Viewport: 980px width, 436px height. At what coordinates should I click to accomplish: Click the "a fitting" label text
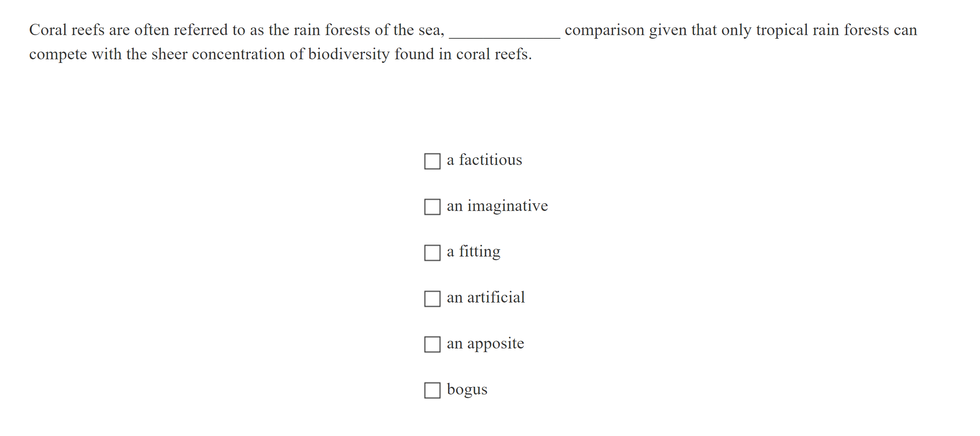[473, 252]
